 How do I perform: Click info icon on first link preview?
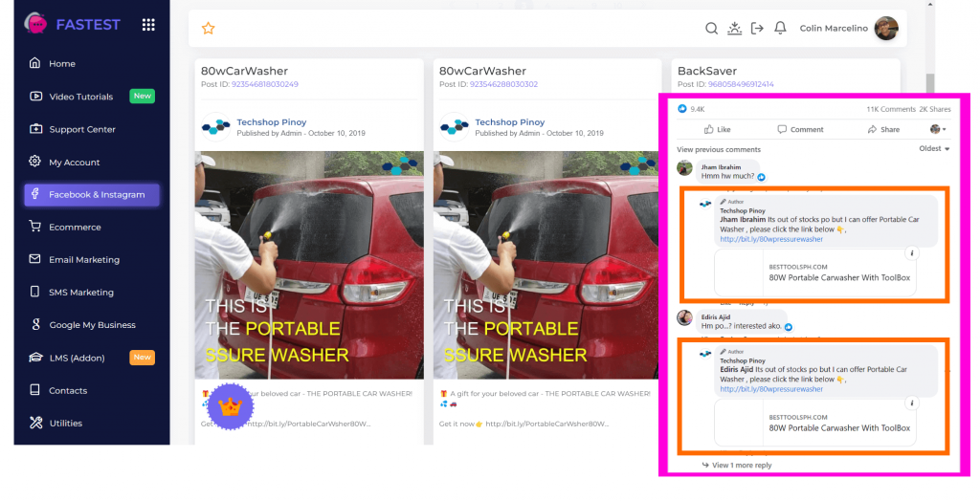click(912, 253)
